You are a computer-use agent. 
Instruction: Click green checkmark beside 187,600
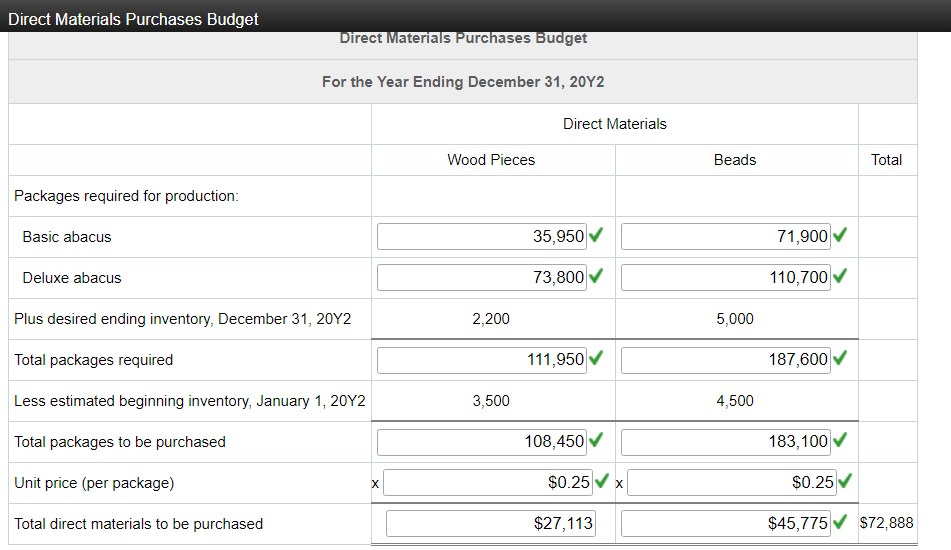(x=840, y=358)
